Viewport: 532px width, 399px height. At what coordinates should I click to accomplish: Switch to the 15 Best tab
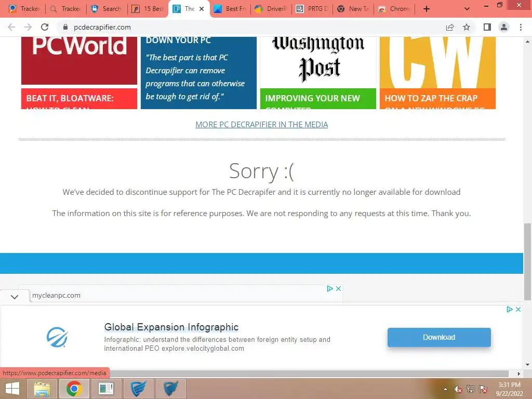pos(148,9)
